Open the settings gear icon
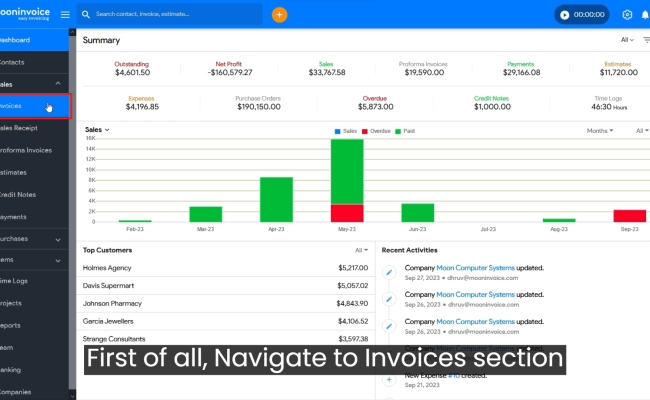 [x=627, y=15]
